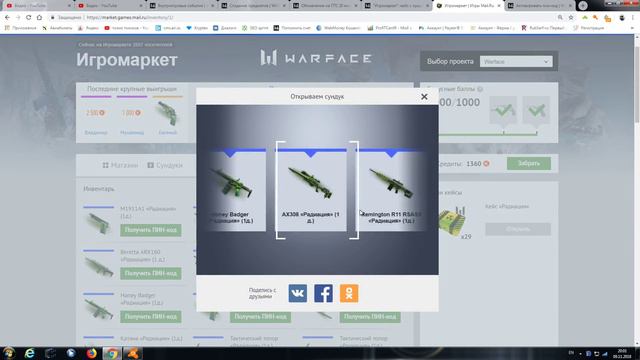Bookmark this page with the star icon
640x360 pixels.
coord(571,18)
